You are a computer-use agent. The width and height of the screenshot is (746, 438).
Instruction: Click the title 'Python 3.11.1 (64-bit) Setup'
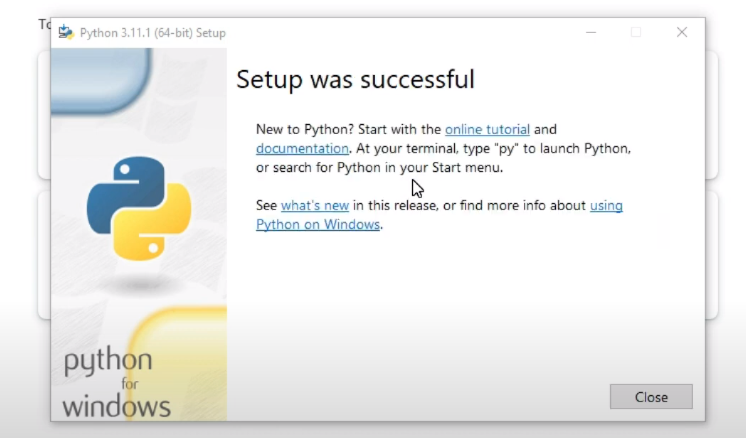(x=153, y=33)
